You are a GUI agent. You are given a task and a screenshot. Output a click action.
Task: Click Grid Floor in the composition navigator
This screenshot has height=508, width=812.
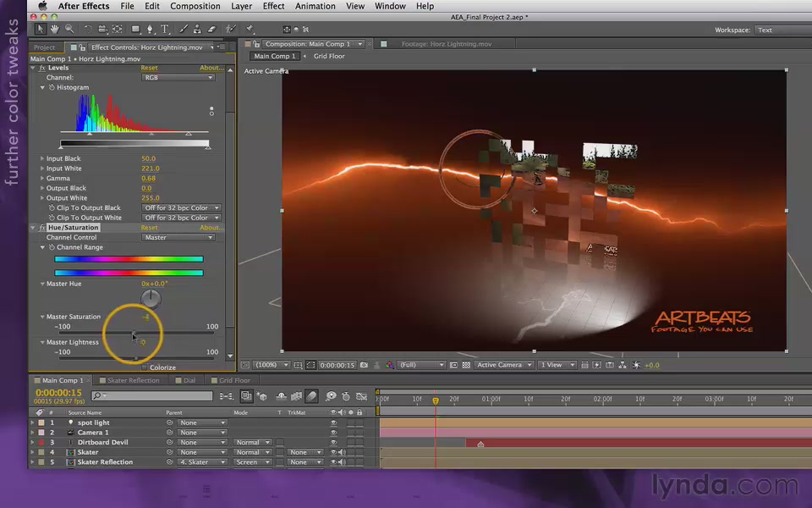tap(329, 56)
